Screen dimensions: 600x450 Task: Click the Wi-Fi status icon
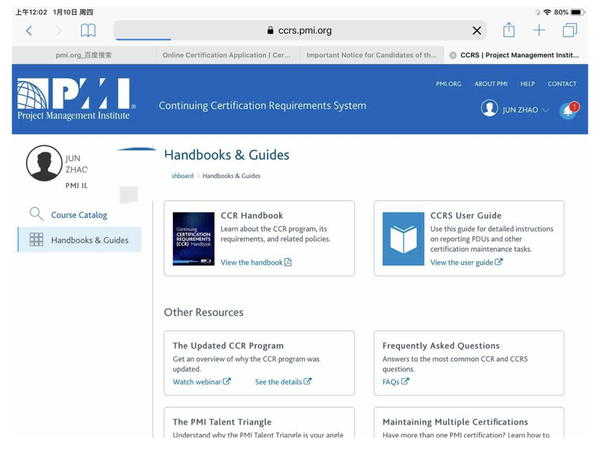[547, 12]
